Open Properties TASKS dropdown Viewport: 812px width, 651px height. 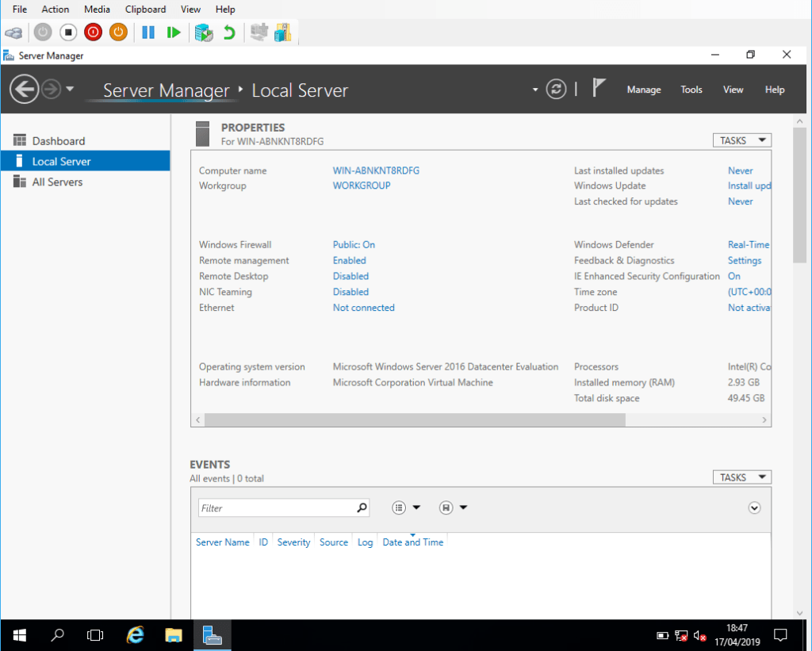(742, 140)
